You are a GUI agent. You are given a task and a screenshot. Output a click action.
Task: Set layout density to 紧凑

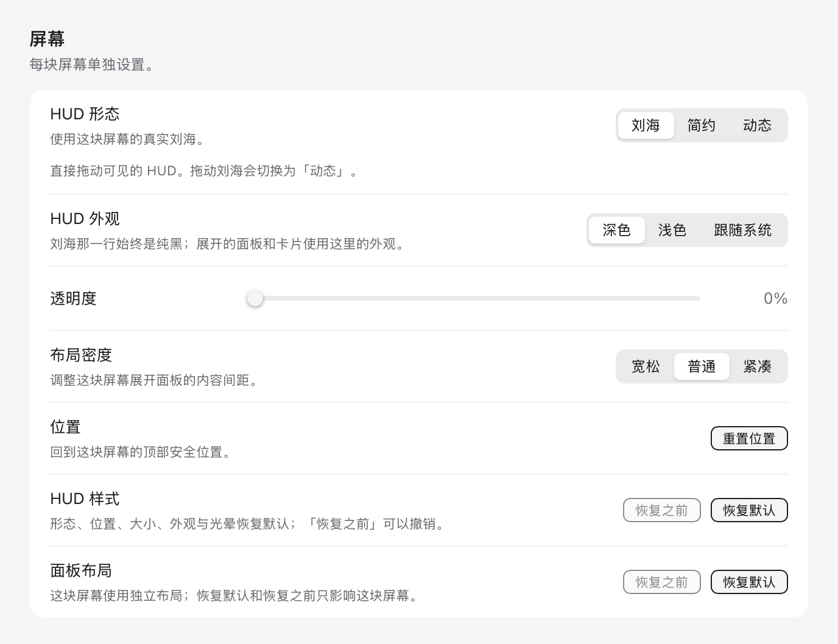pyautogui.click(x=758, y=366)
